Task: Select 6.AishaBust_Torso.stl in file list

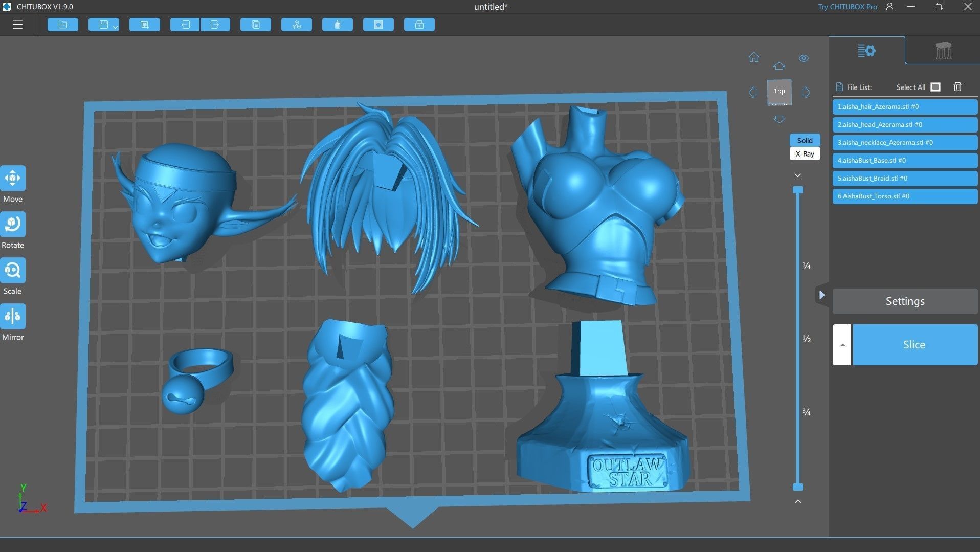Action: point(905,196)
